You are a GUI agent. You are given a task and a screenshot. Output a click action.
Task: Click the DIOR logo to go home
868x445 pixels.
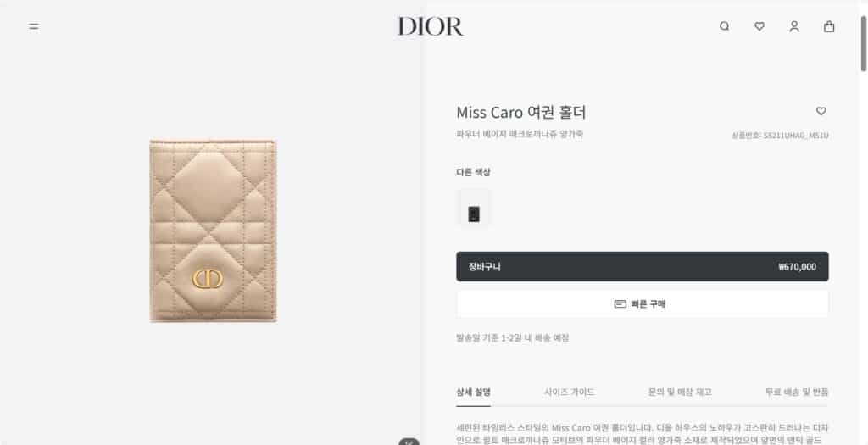(x=430, y=26)
